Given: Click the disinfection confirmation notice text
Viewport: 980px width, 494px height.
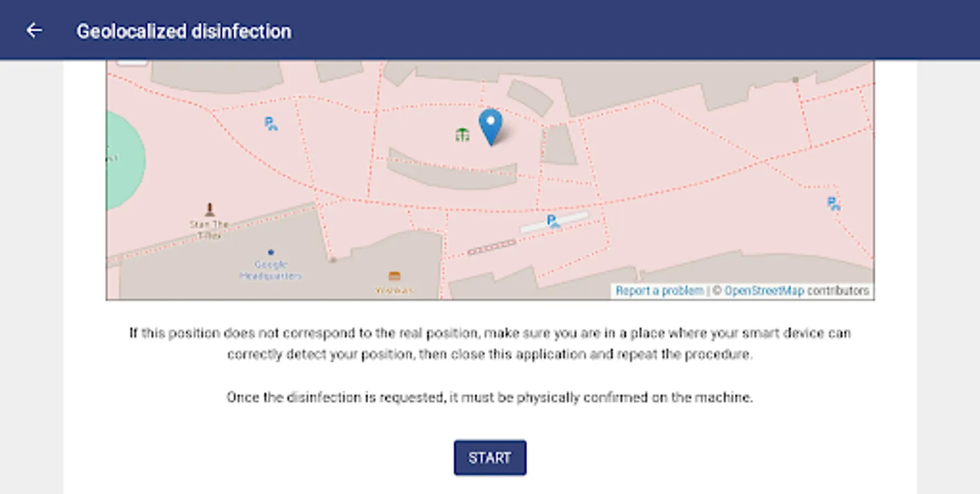Looking at the screenshot, I should [x=489, y=397].
